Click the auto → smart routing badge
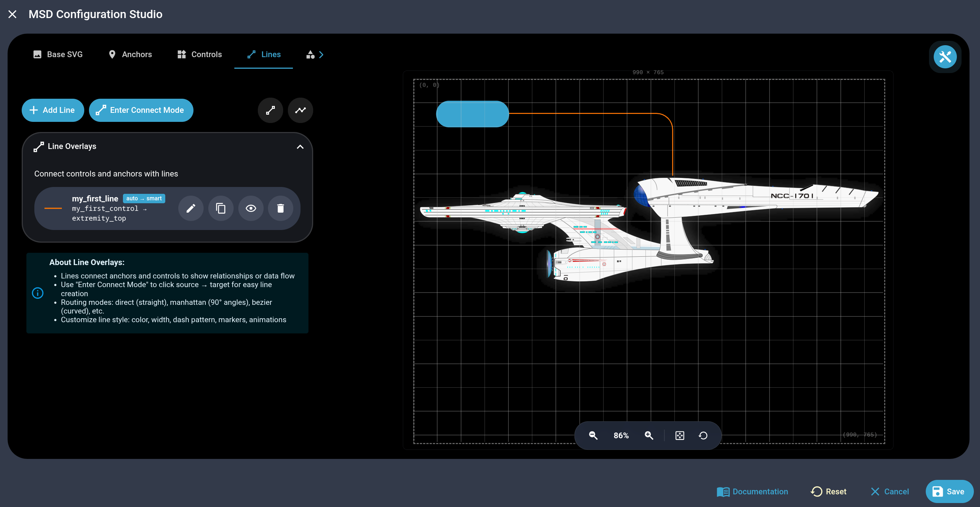 [144, 199]
